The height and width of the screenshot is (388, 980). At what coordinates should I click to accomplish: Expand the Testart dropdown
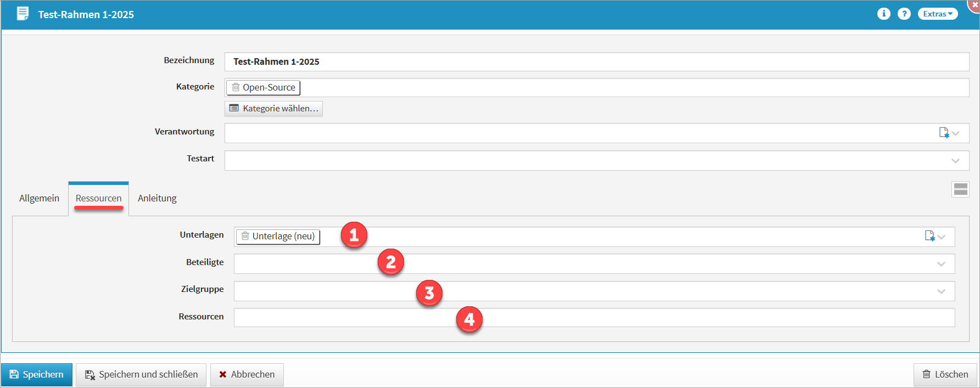tap(955, 161)
